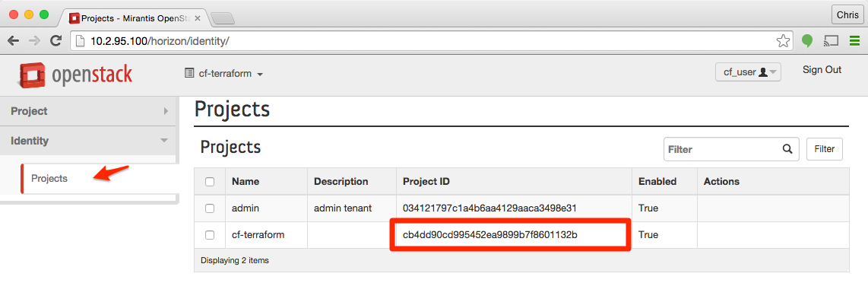The height and width of the screenshot is (302, 868).
Task: Expand the Project sidebar section
Action: pyautogui.click(x=89, y=111)
